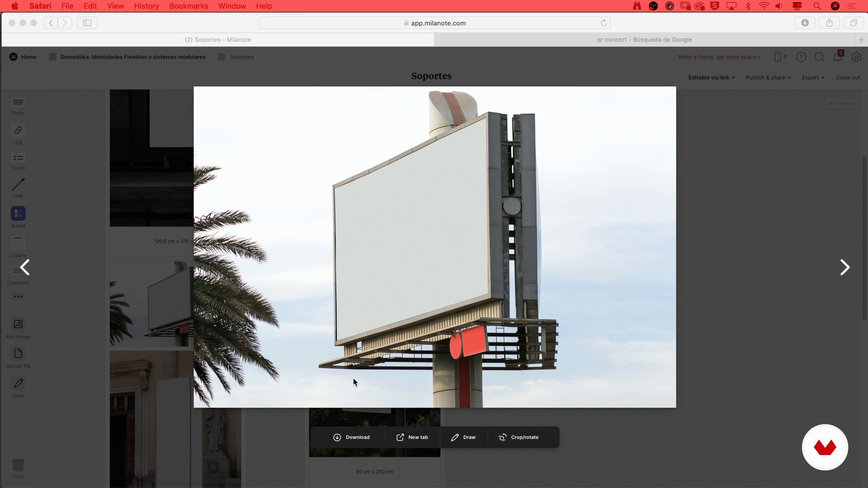Open the Export dropdown
The width and height of the screenshot is (868, 488).
(813, 77)
